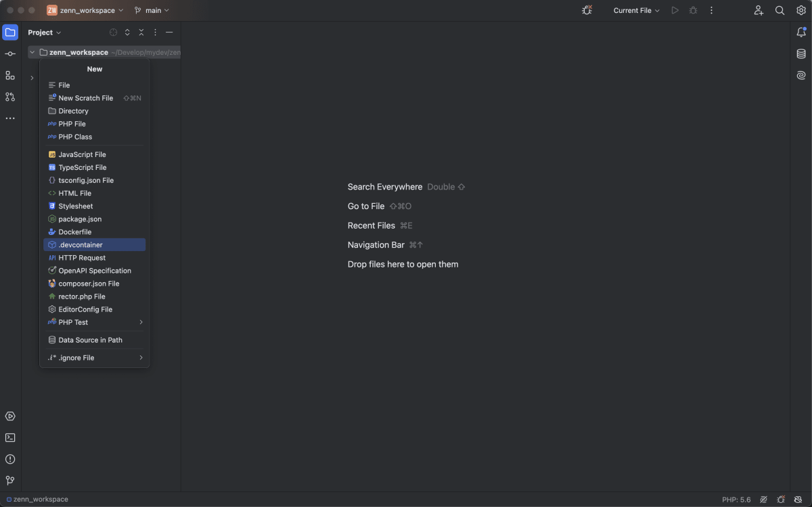
Task: Click the Debug bug button
Action: point(693,10)
